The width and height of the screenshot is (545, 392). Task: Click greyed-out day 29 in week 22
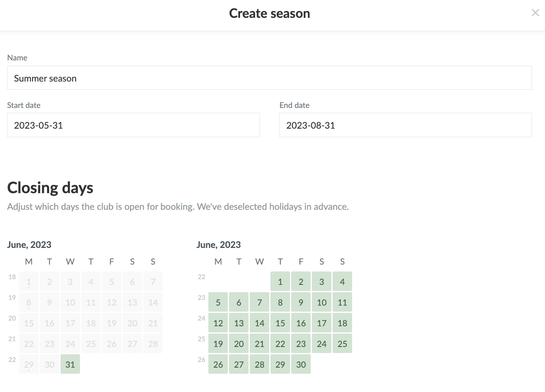click(29, 364)
